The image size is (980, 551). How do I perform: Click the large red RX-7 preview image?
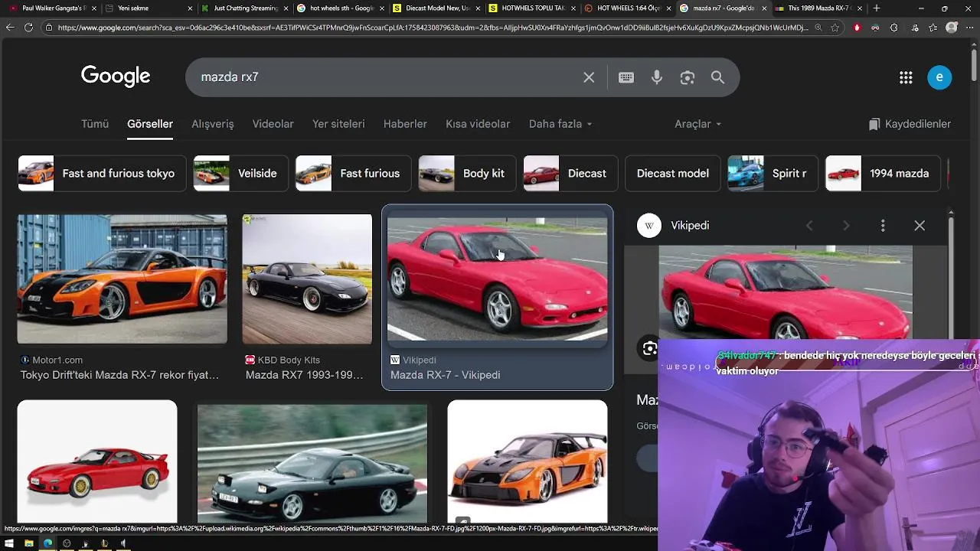coord(786,292)
